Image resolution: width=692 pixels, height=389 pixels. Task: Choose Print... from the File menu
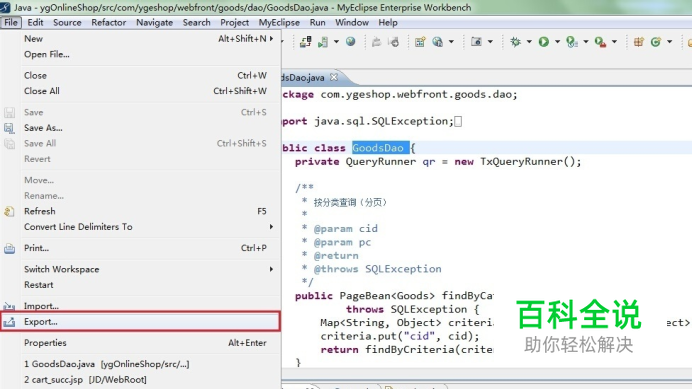click(140, 248)
